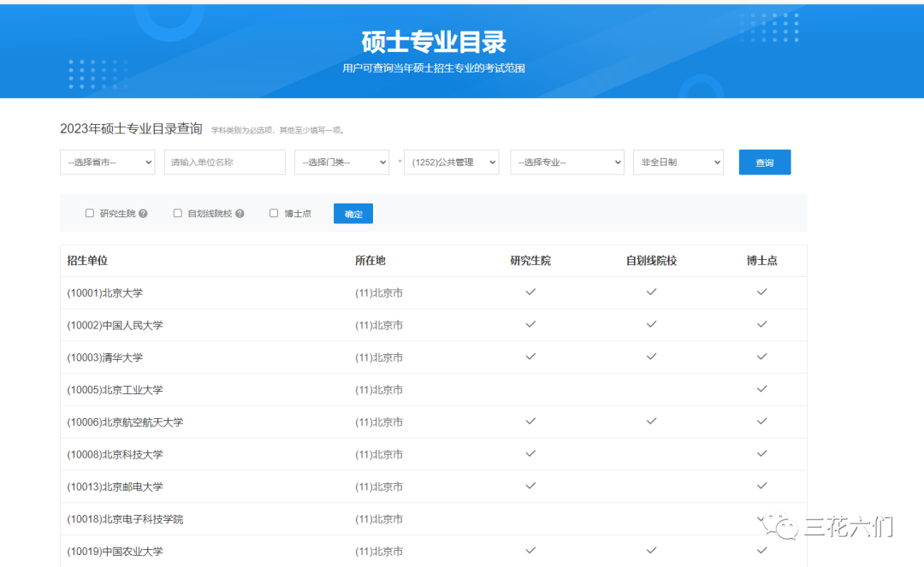Open the 选择省市 province dropdown

[x=107, y=162]
